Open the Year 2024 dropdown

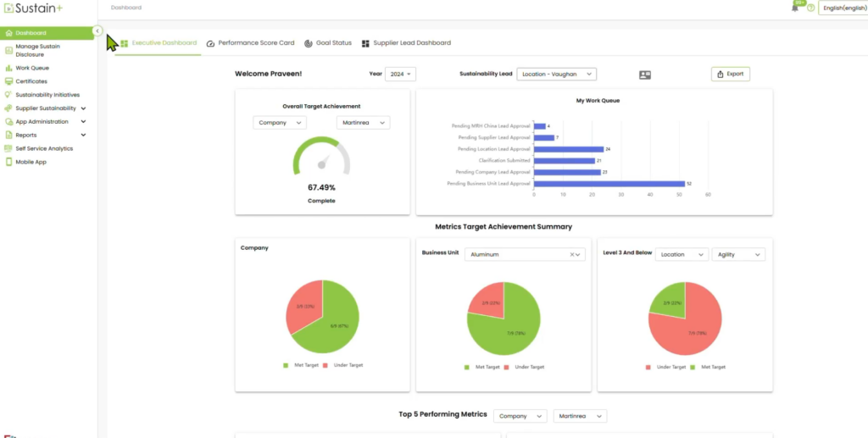(x=400, y=75)
